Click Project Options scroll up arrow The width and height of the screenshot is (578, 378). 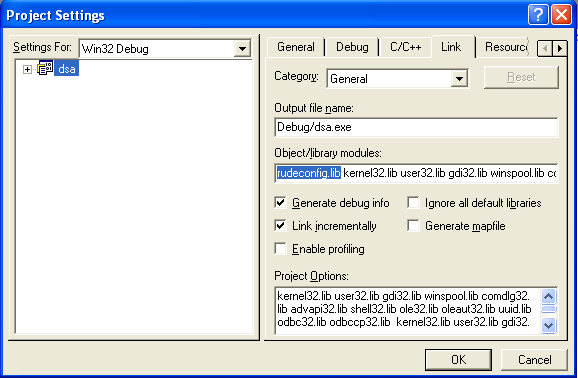tap(549, 296)
